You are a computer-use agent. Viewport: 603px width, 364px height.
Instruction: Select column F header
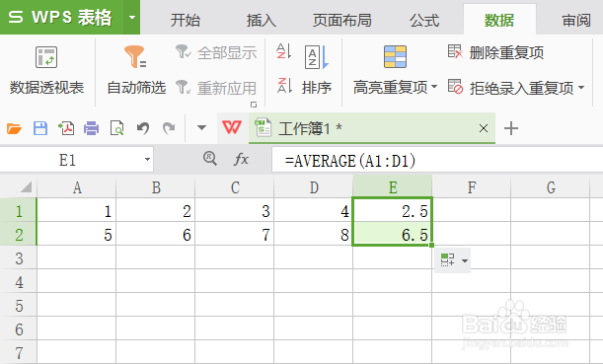pyautogui.click(x=472, y=187)
